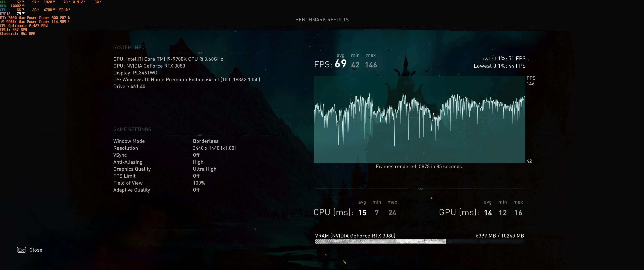Click the Lowest 1% FPS text
The height and width of the screenshot is (270, 644).
point(502,58)
